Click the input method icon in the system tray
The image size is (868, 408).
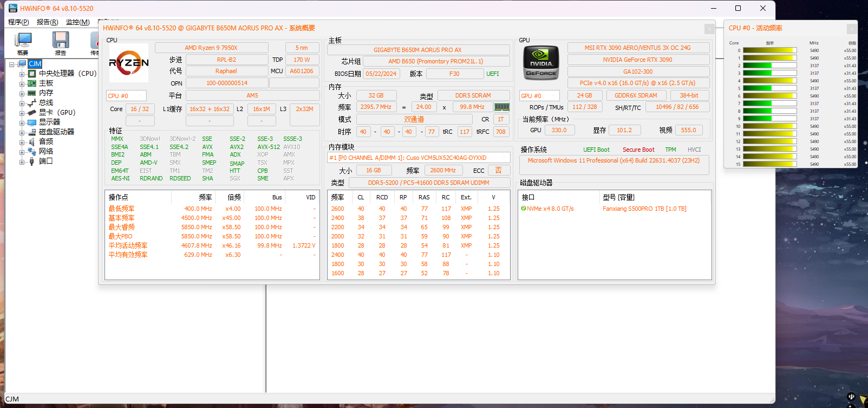(851, 397)
